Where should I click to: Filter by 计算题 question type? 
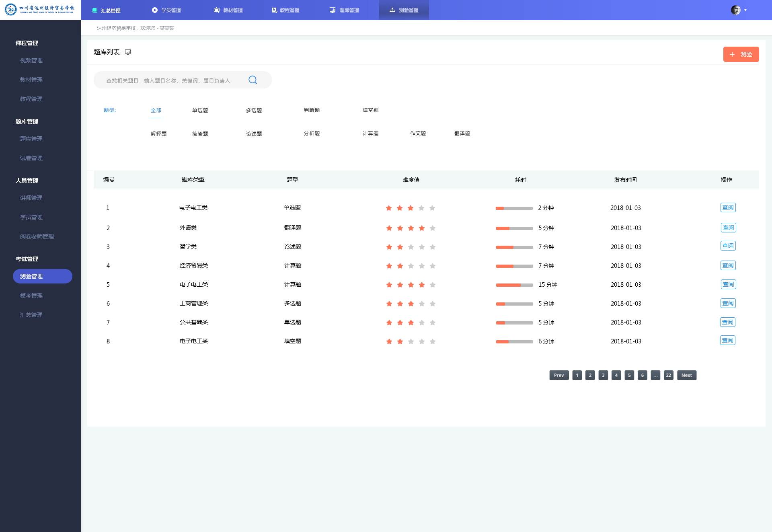coord(370,133)
